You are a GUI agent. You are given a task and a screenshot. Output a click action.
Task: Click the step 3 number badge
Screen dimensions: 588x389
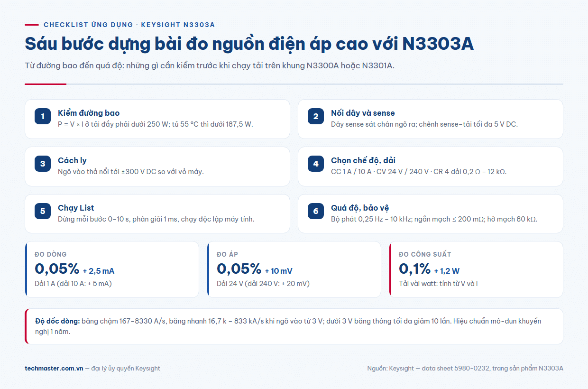click(43, 164)
